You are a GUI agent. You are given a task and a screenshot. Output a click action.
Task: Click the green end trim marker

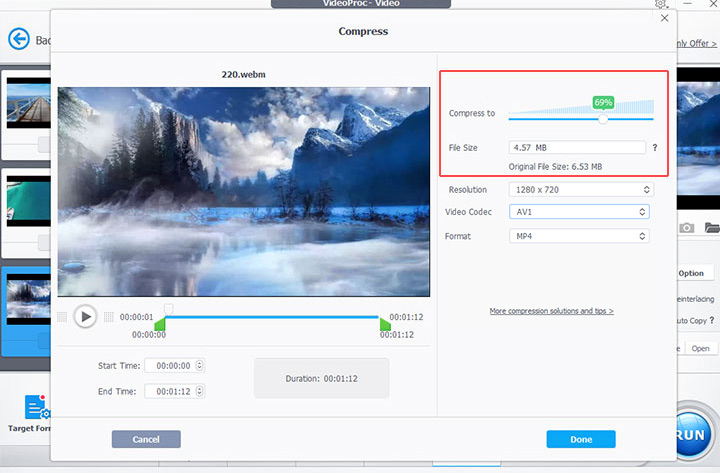coord(385,324)
